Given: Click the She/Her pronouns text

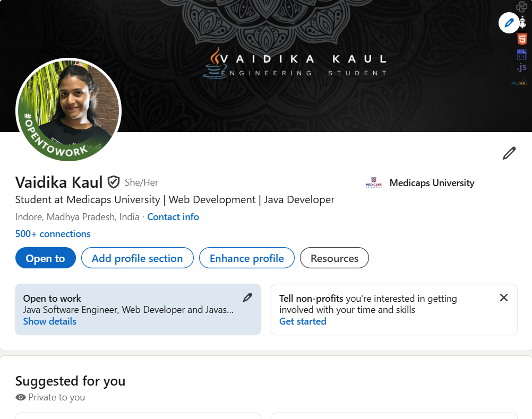Looking at the screenshot, I should pyautogui.click(x=141, y=183).
